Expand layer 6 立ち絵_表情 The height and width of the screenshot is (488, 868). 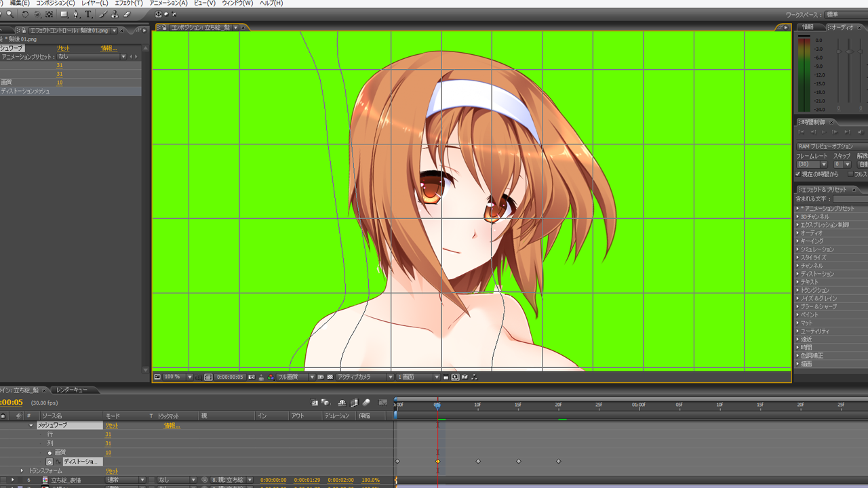coord(12,480)
